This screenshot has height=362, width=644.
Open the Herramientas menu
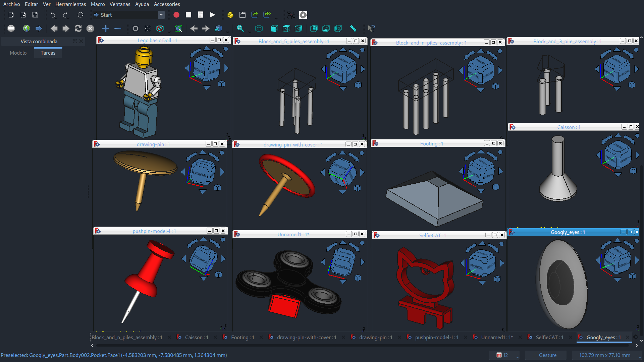[70, 4]
